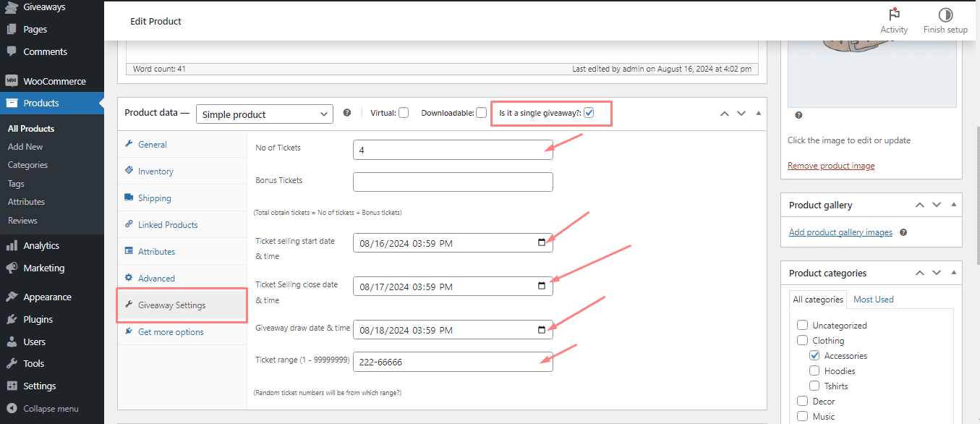This screenshot has height=424, width=980.
Task: Collapse the Product gallery panel
Action: (x=953, y=205)
